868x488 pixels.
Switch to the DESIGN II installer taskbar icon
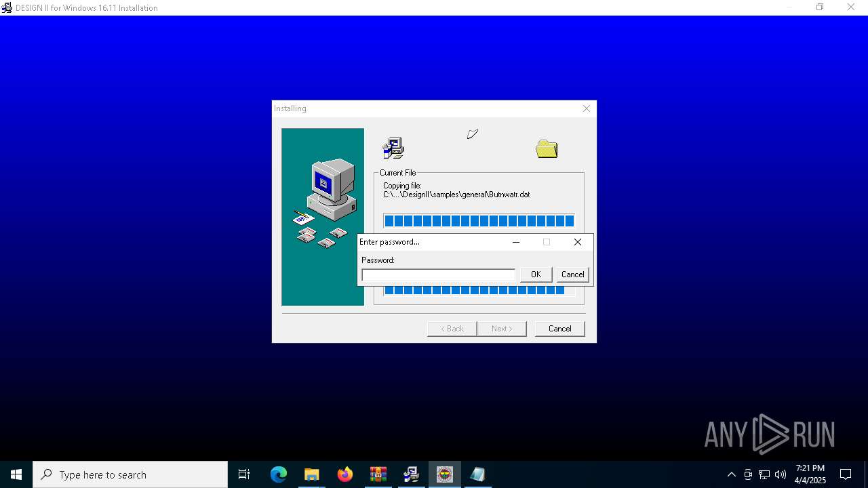pyautogui.click(x=412, y=474)
